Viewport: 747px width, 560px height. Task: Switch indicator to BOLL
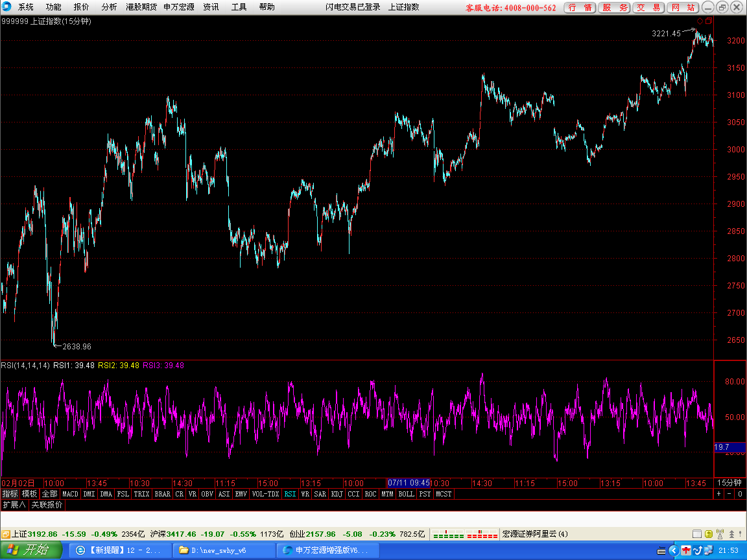pyautogui.click(x=407, y=494)
